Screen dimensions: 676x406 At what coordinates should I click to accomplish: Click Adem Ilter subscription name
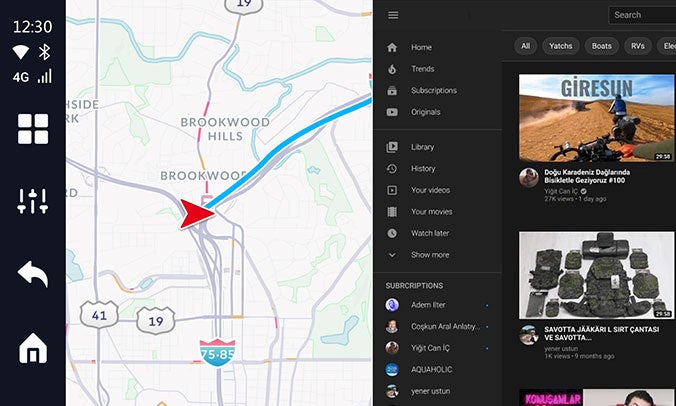pos(428,305)
